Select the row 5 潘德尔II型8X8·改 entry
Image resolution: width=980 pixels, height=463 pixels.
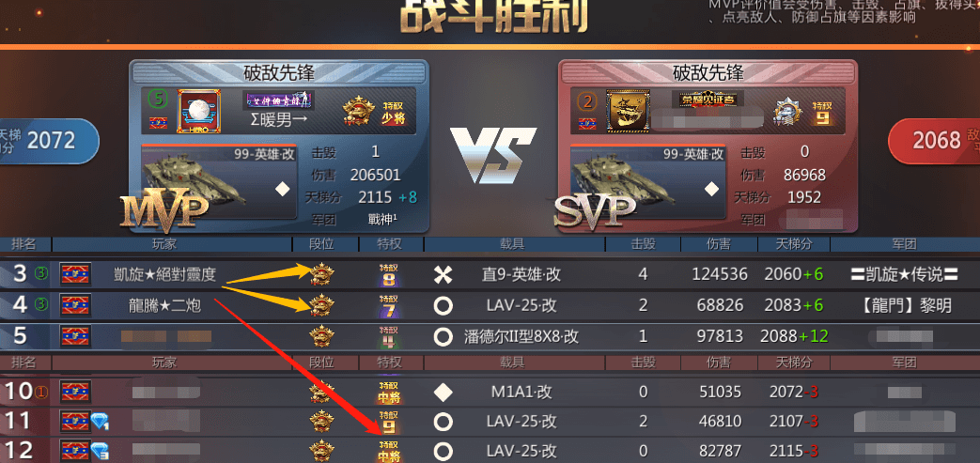(x=490, y=337)
